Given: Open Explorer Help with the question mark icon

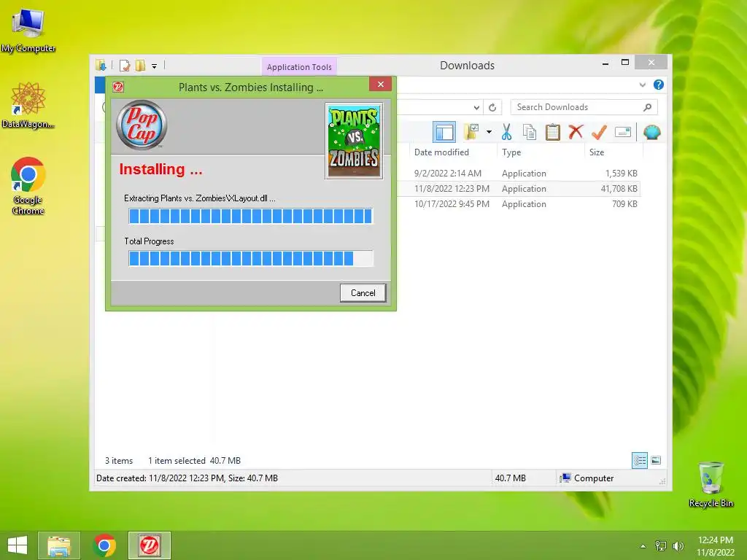Looking at the screenshot, I should click(659, 85).
